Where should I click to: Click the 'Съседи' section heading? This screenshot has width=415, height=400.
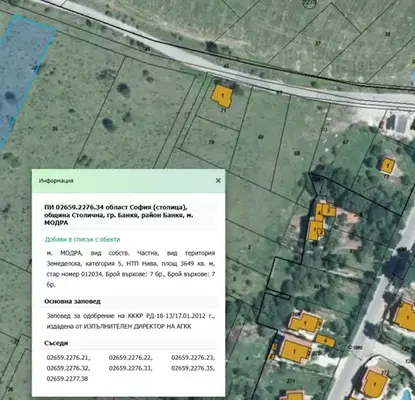click(x=56, y=343)
